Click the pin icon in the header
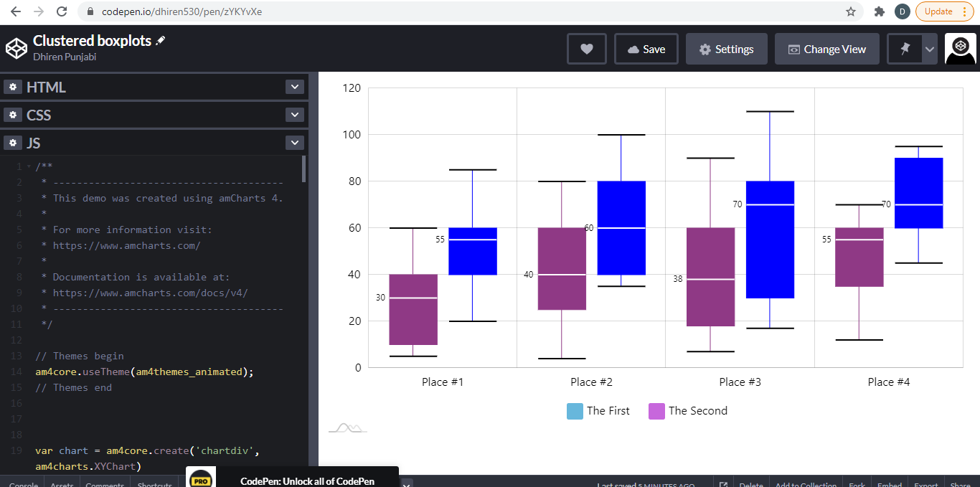The height and width of the screenshot is (487, 980). (903, 48)
